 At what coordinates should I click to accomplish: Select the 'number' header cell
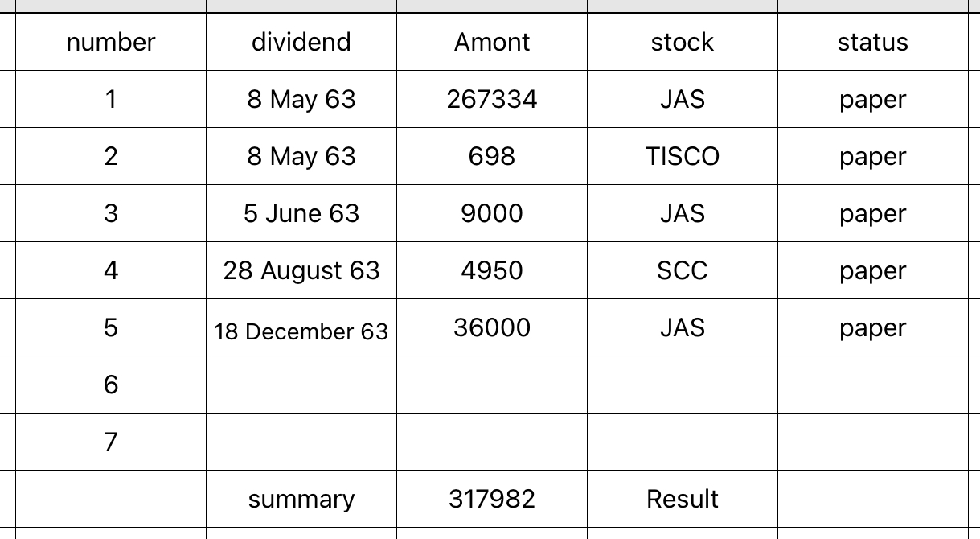[111, 42]
